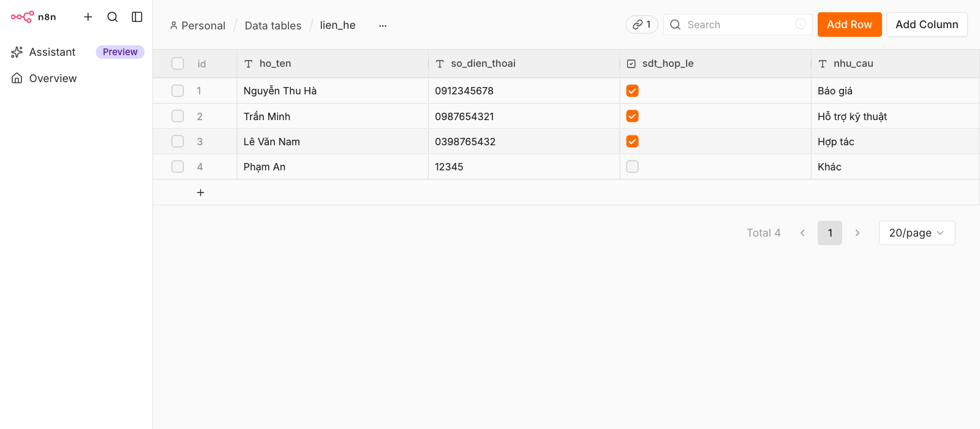The image size is (980, 429).
Task: Click the plus create-new icon in sidebar
Action: (88, 17)
